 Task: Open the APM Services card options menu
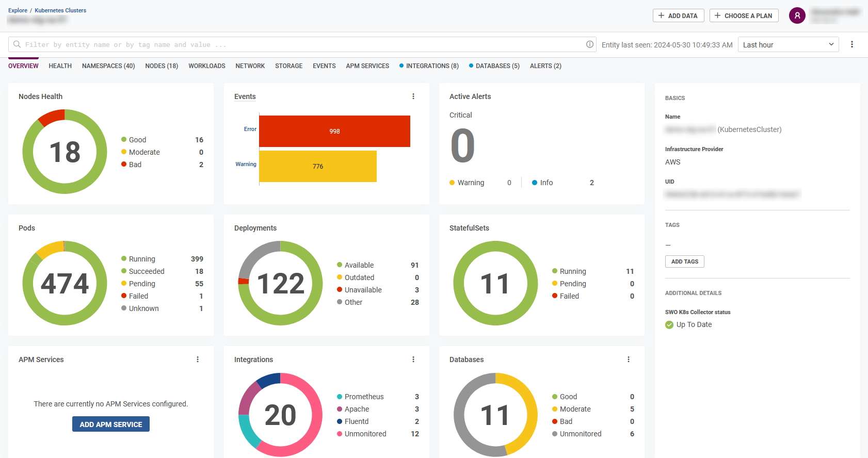[198, 359]
